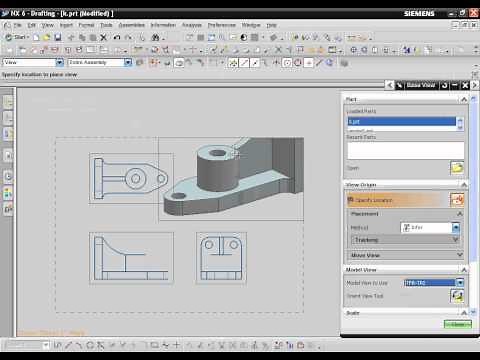
Task: Select the point plus tool in the bottom toolbar
Action: tap(176, 346)
